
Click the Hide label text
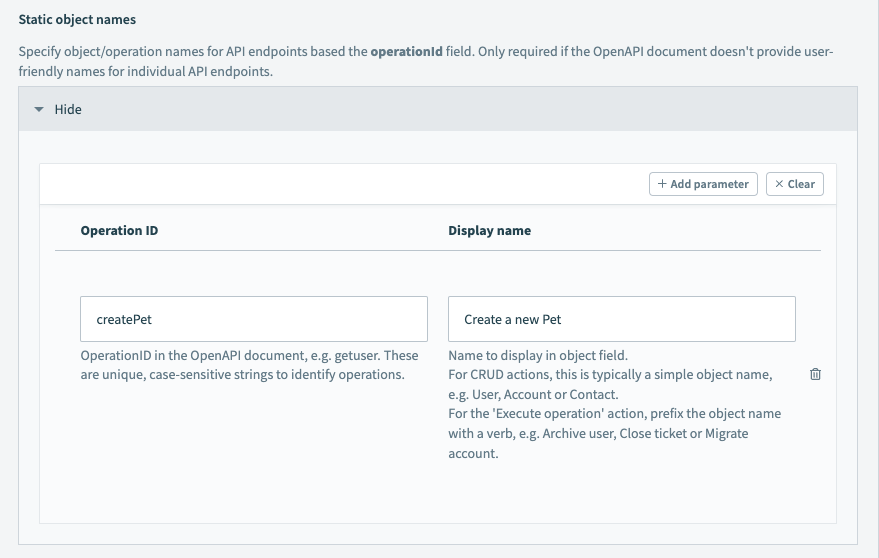(x=68, y=109)
